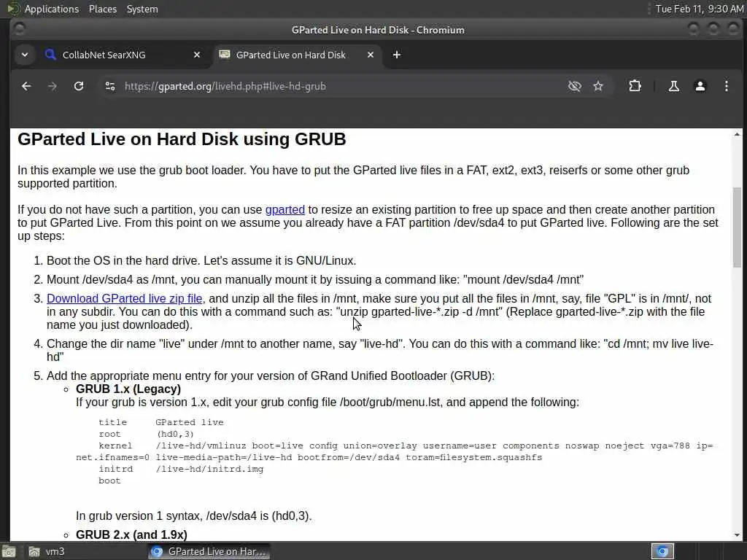Click the 'root (hd0,3)' code line
The width and height of the screenshot is (747, 560).
(146, 434)
